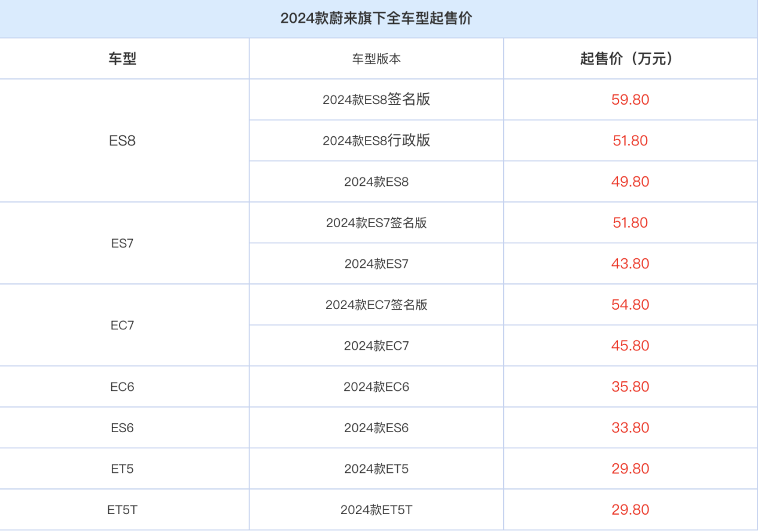The height and width of the screenshot is (532, 758).
Task: Click the 33.80 price for 2024款ES6
Action: tap(629, 427)
